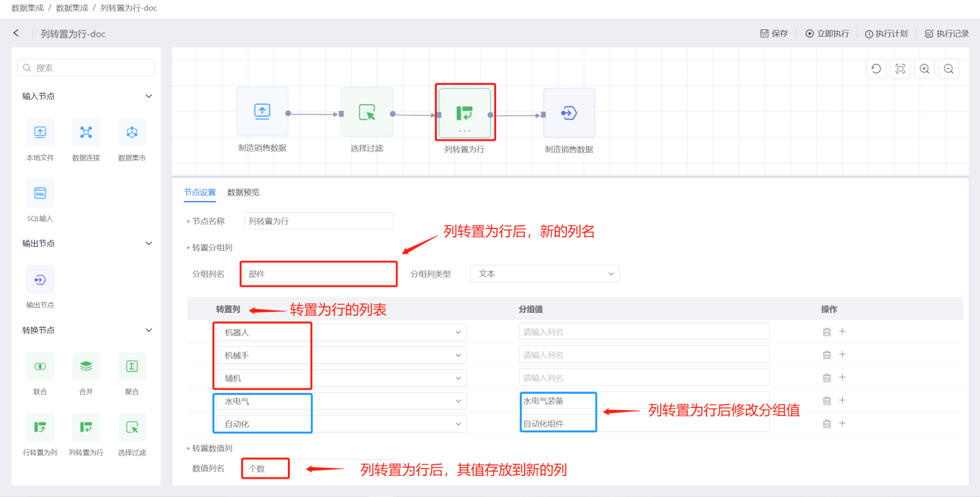Click the 行转置为列 node icon
The width and height of the screenshot is (980, 497).
40,428
